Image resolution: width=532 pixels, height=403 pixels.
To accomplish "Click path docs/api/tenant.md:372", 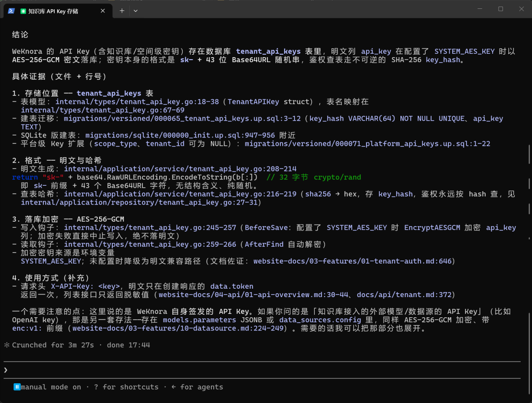I will coord(404,295).
